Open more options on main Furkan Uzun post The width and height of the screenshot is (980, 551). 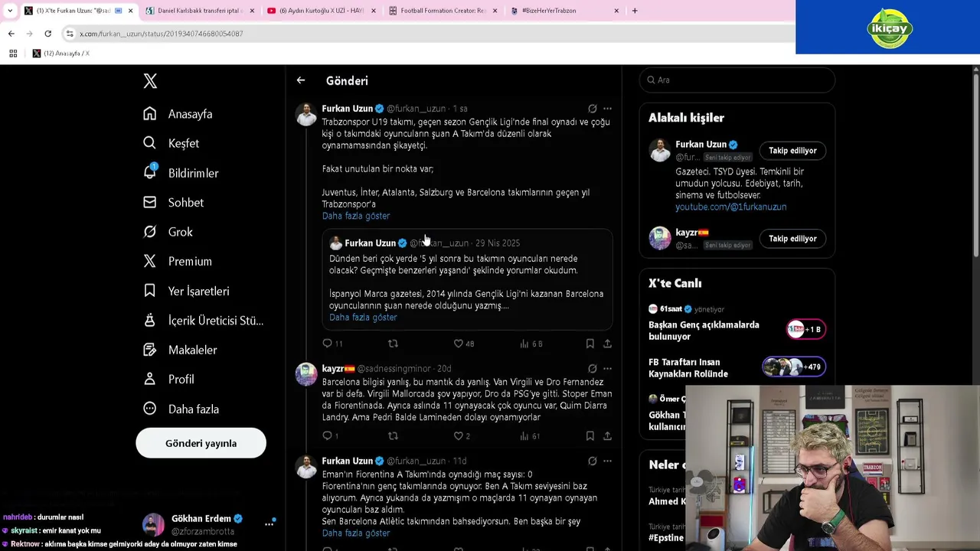(607, 109)
